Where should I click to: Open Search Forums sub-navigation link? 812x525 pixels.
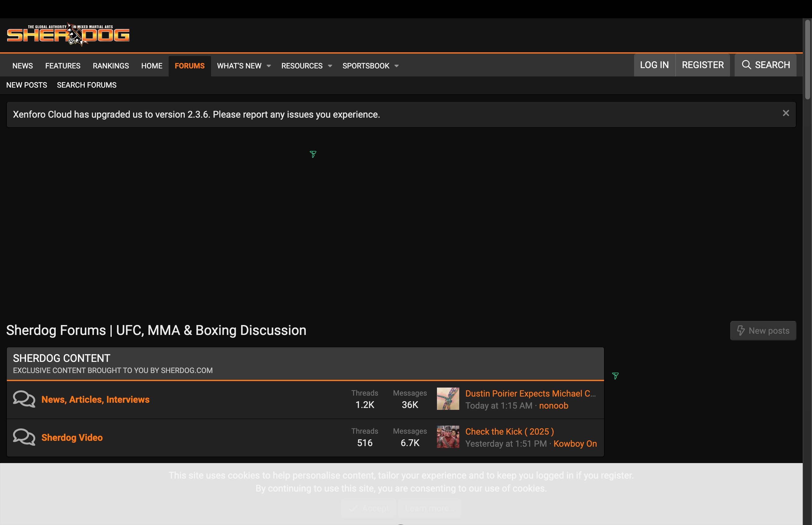coord(87,85)
